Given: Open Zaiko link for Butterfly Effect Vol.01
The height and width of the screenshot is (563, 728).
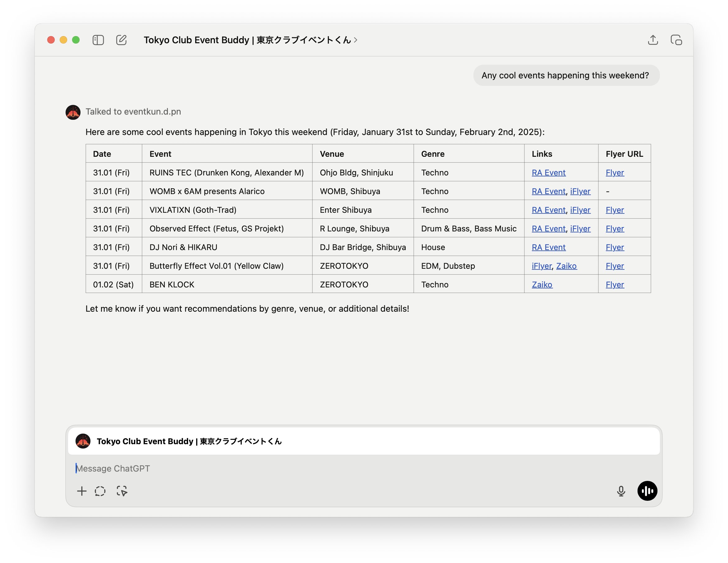Looking at the screenshot, I should click(x=566, y=266).
